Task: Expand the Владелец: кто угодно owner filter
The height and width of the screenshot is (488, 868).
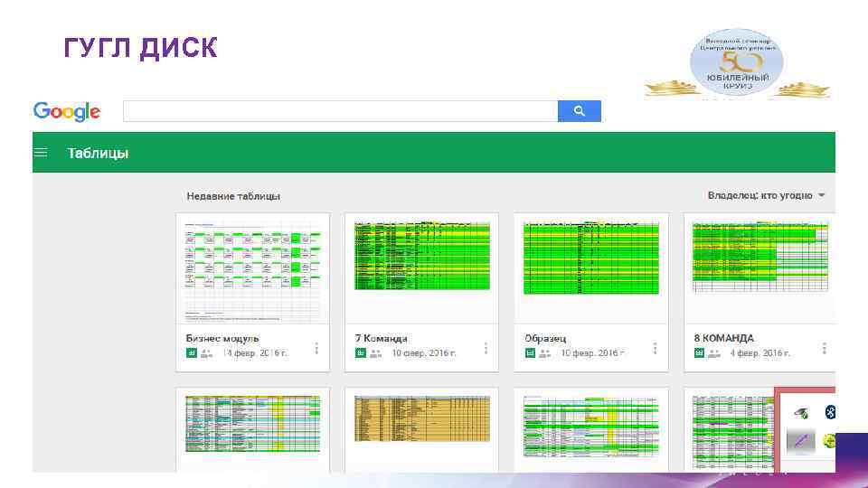Action: click(766, 195)
